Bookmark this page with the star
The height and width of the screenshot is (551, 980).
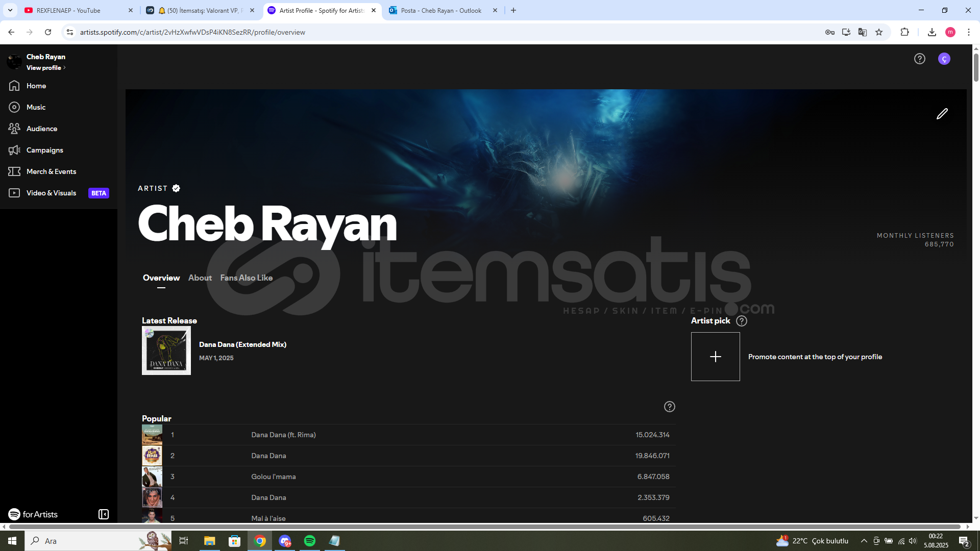tap(879, 32)
